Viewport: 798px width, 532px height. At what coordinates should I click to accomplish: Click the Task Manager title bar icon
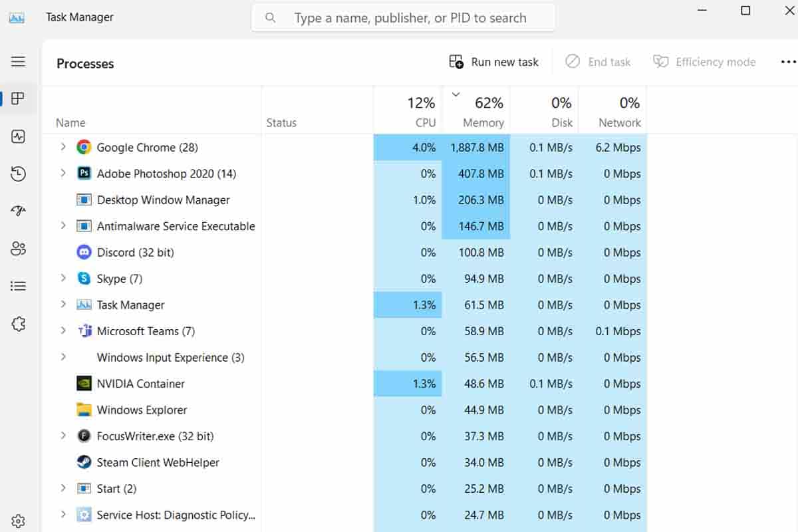tap(17, 17)
